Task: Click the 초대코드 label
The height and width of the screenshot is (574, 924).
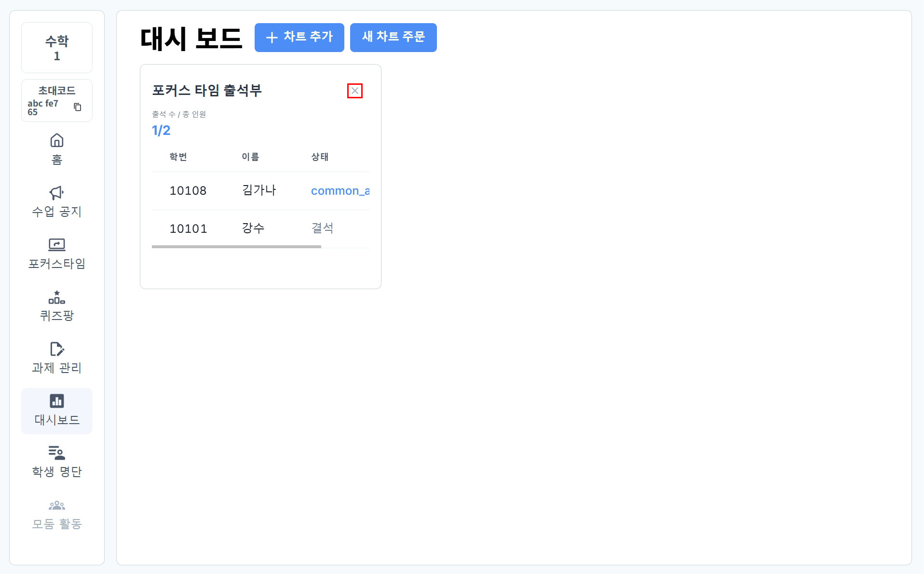Action: point(57,91)
